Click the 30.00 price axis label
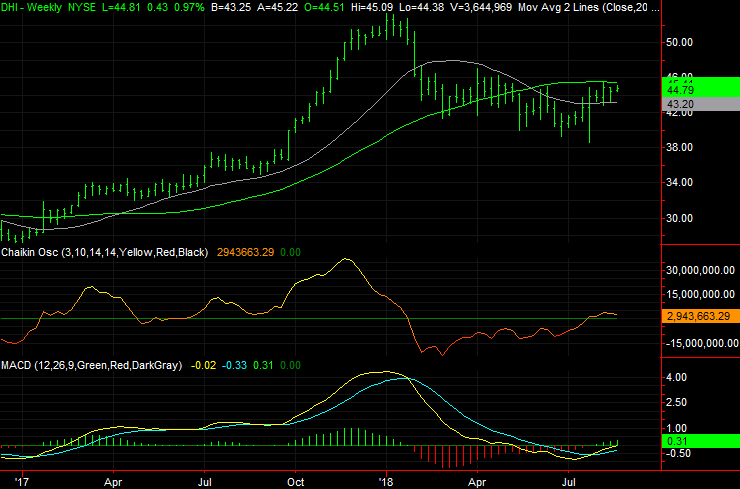 [679, 218]
